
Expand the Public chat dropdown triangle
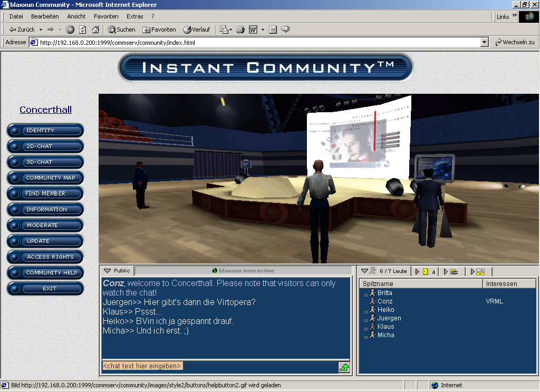(108, 271)
